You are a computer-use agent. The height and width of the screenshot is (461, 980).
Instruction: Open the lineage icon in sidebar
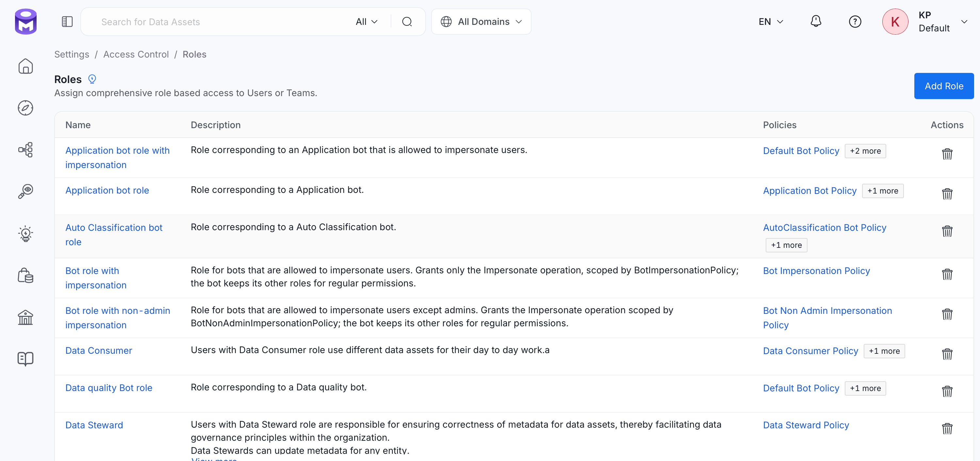point(25,150)
